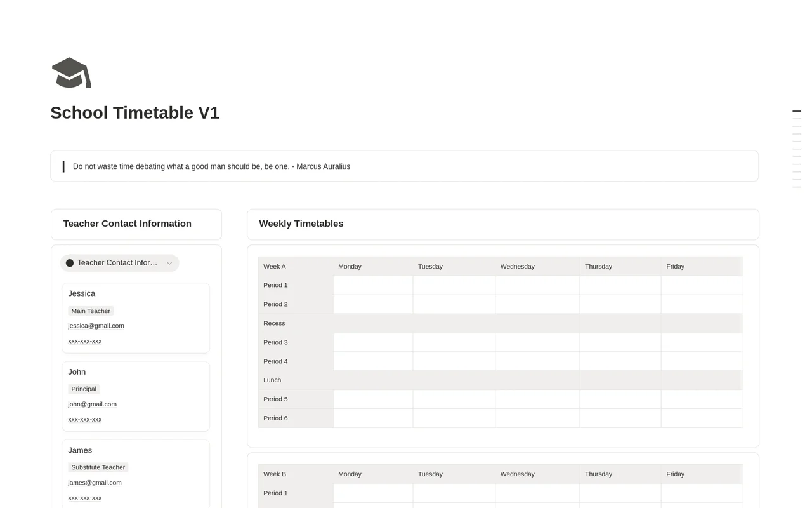
Task: Click the graduation cap page icon
Action: [71, 72]
